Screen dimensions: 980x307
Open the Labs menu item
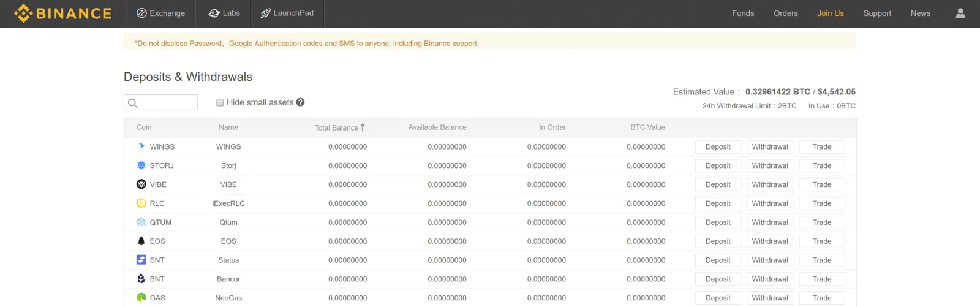click(224, 13)
